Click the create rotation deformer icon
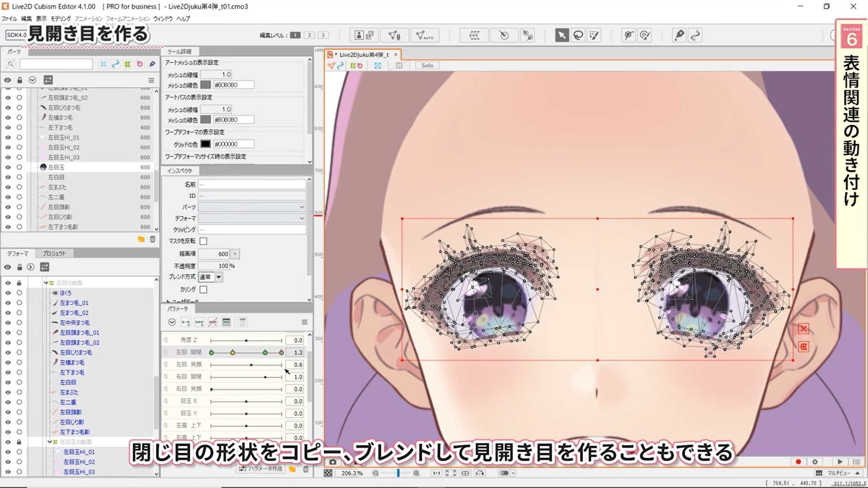 pyautogui.click(x=504, y=35)
